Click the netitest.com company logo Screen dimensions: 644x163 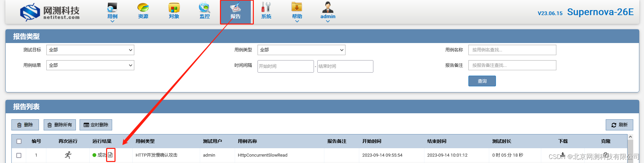click(x=50, y=12)
